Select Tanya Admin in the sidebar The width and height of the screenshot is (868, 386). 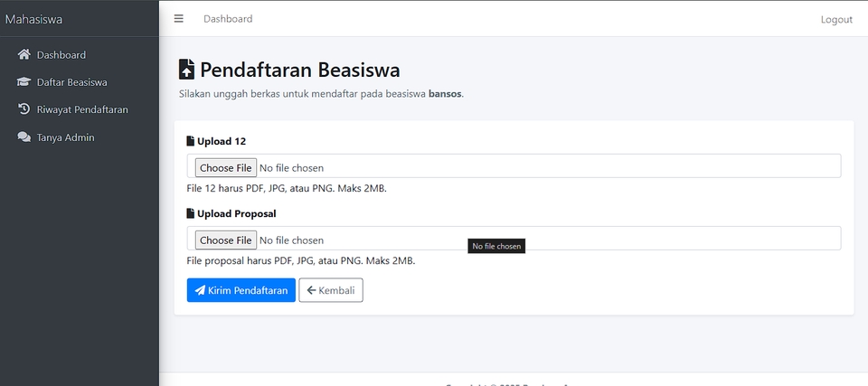click(x=65, y=137)
